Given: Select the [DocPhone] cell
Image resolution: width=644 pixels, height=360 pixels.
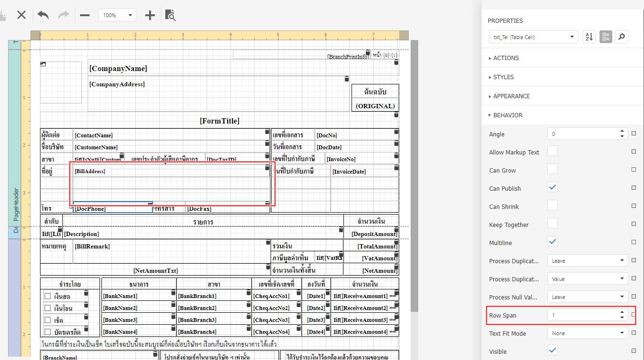Looking at the screenshot, I should [113, 208].
